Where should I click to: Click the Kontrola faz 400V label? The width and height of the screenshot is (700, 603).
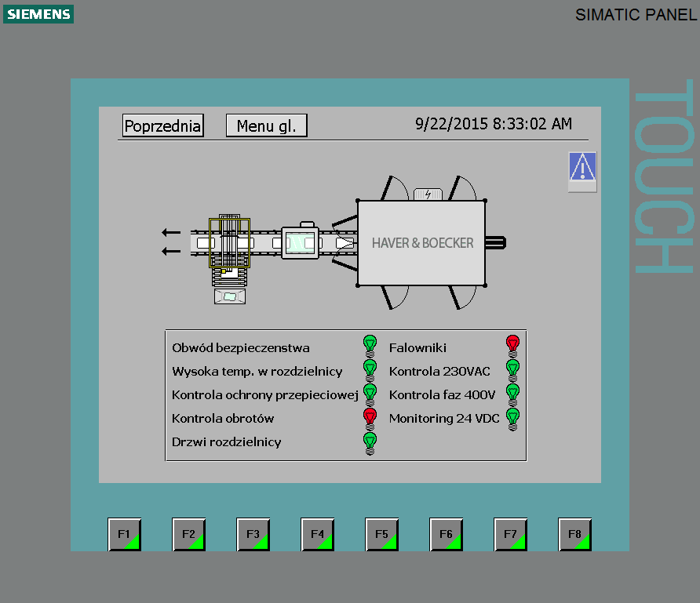(442, 395)
